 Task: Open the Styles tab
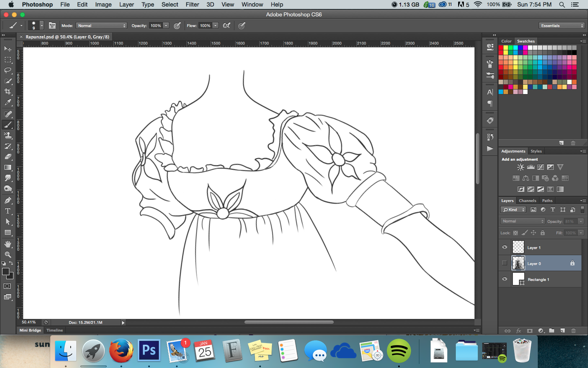pyautogui.click(x=536, y=151)
